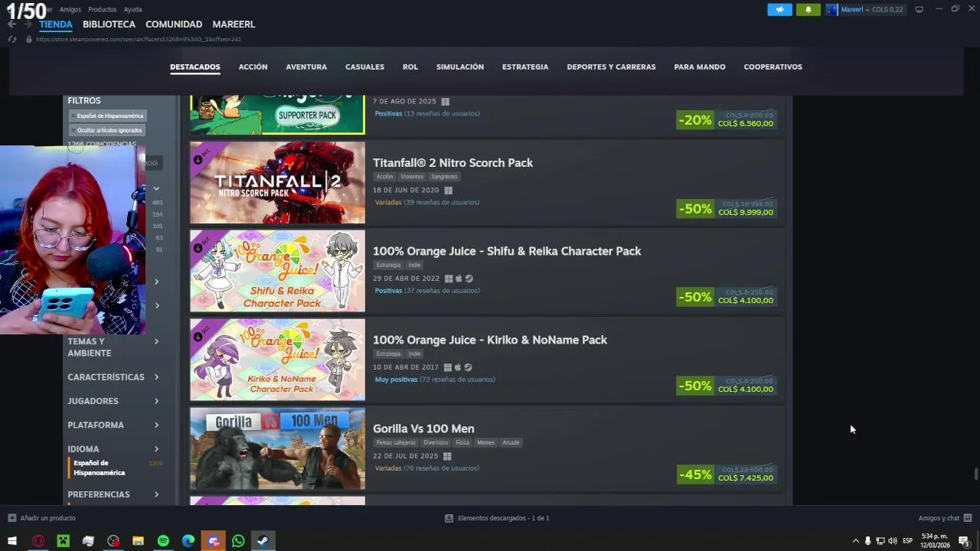Select the Rol category tab
980x551 pixels.
(x=410, y=67)
